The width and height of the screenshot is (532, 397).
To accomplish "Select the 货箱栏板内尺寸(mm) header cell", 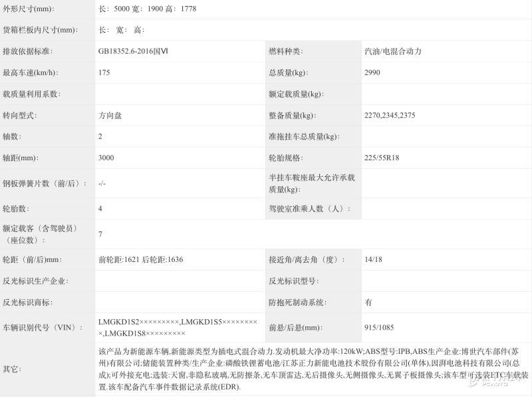I will click(40, 30).
